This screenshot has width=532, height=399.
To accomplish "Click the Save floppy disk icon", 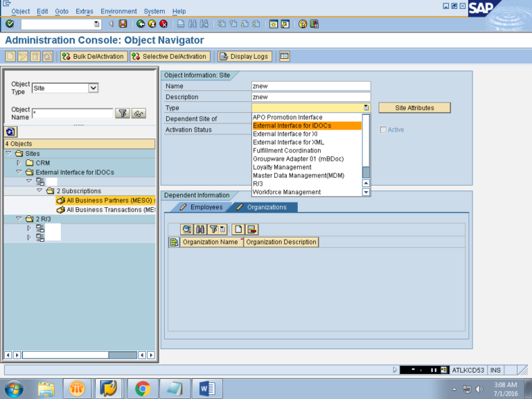I will 123,24.
